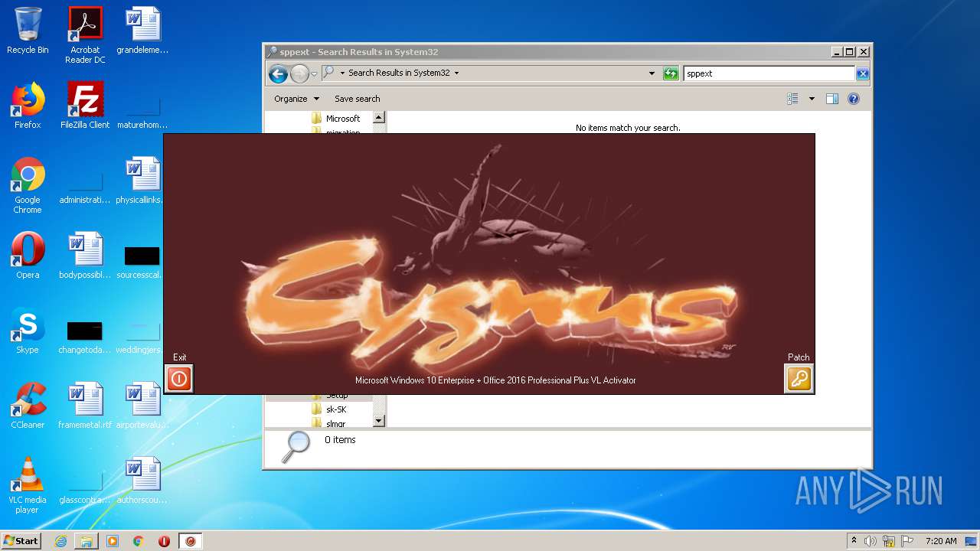
Task: Open Opera taskbar icon
Action: tap(164, 541)
